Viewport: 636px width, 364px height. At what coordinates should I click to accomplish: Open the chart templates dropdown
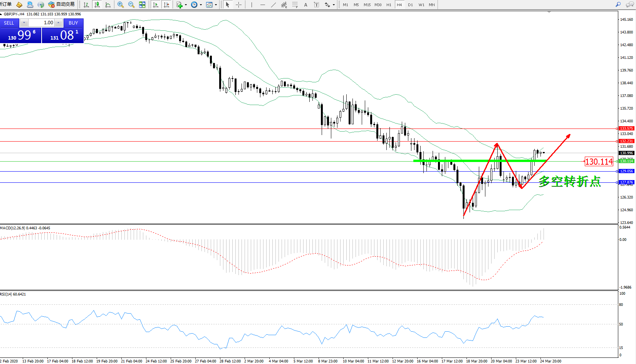[x=216, y=5]
